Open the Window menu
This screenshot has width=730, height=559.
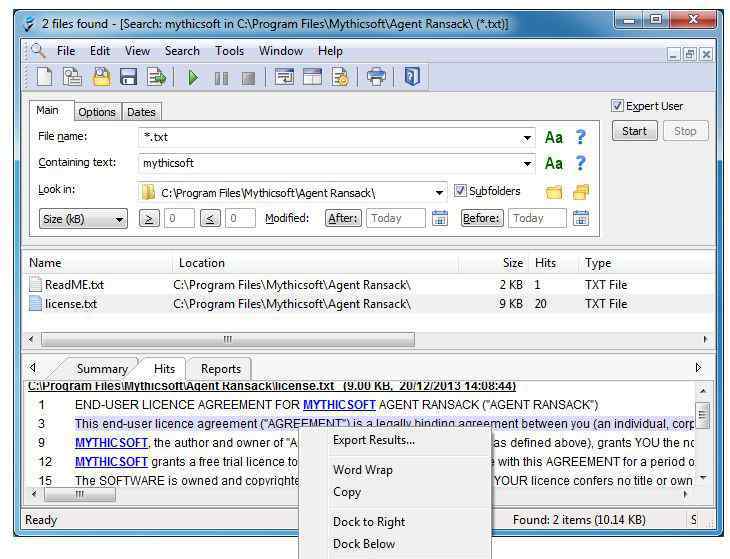pyautogui.click(x=281, y=51)
